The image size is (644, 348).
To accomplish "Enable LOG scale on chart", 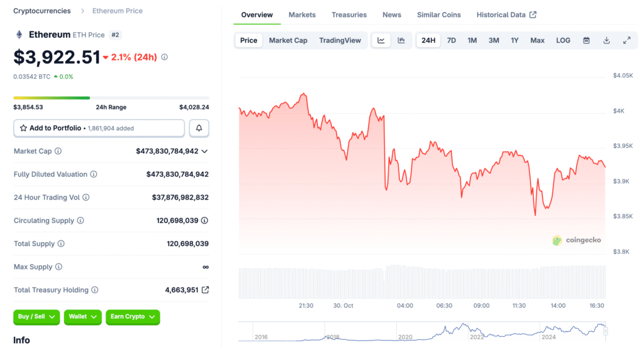I will tap(563, 40).
